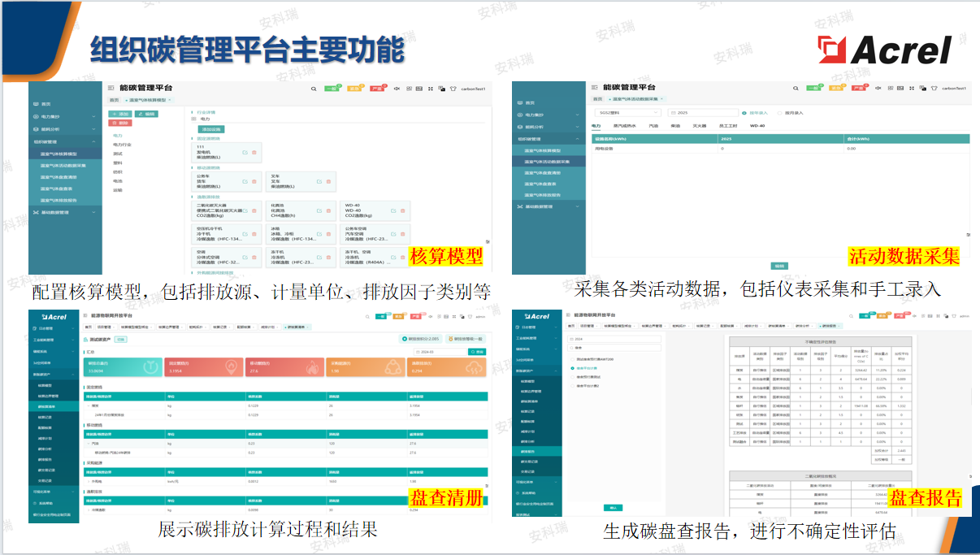Click the 2024-03 date field in 盘查清册 panel

(440, 352)
